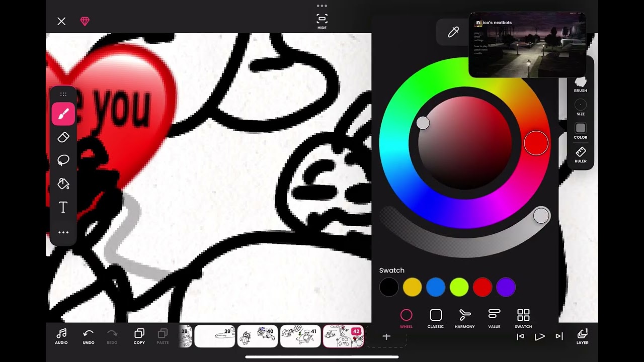Open the BRUSH settings on right panel
The image size is (644, 362).
[x=581, y=84]
